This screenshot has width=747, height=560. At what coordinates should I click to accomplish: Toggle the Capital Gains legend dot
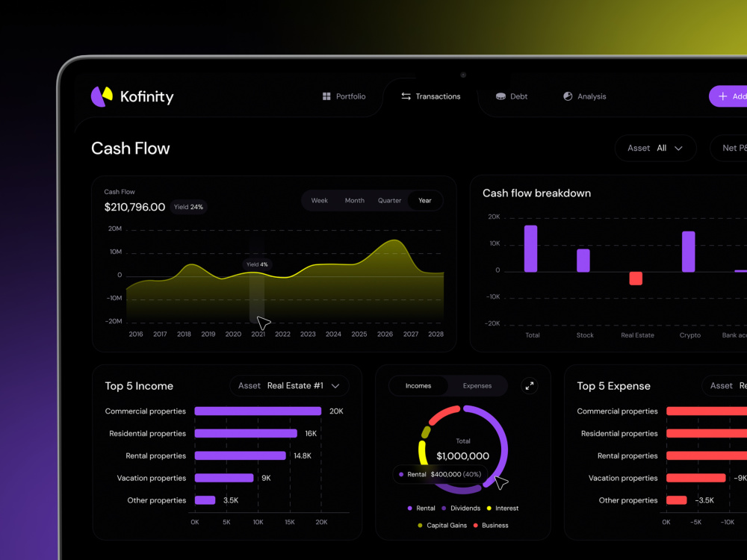click(x=420, y=525)
